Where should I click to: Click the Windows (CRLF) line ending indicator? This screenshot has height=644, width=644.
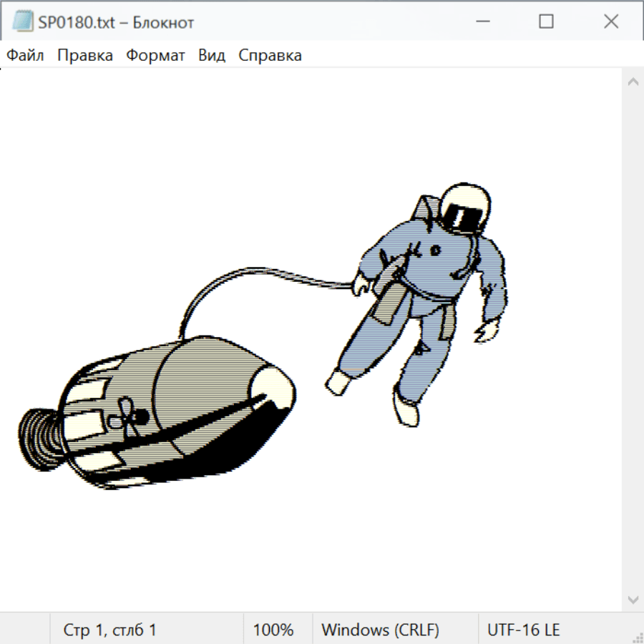[380, 630]
